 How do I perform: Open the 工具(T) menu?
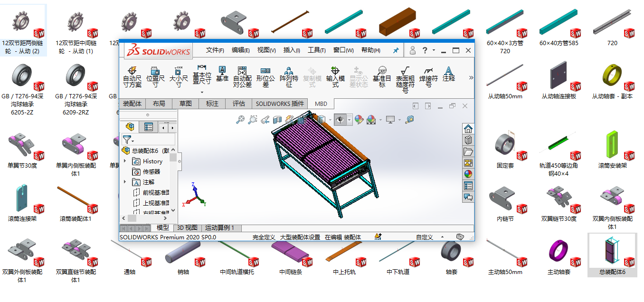pos(316,50)
